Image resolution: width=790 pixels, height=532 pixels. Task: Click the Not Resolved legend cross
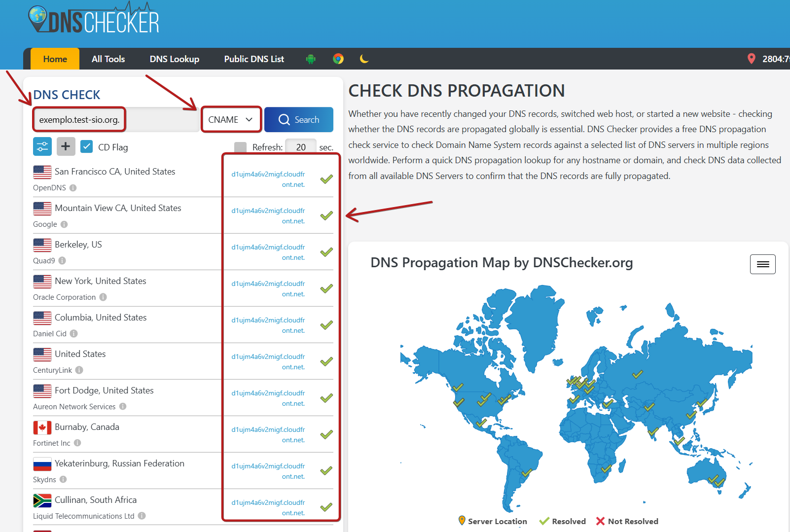click(600, 521)
